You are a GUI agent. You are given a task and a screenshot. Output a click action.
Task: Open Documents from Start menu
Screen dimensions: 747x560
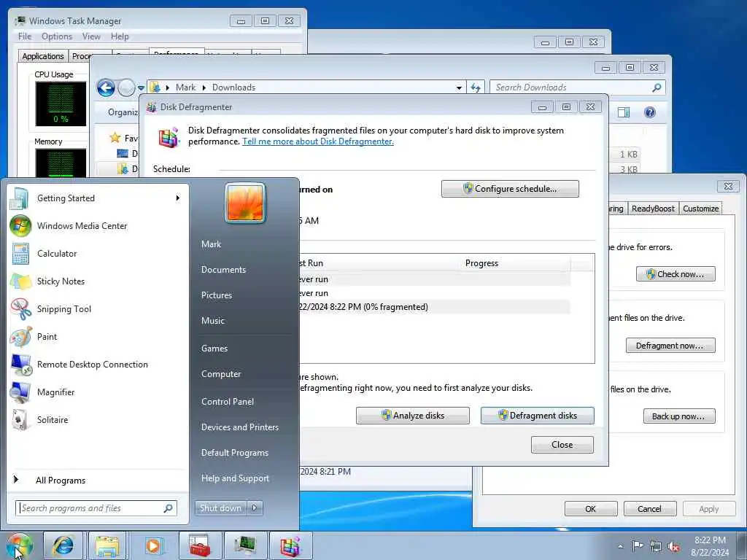pyautogui.click(x=223, y=270)
